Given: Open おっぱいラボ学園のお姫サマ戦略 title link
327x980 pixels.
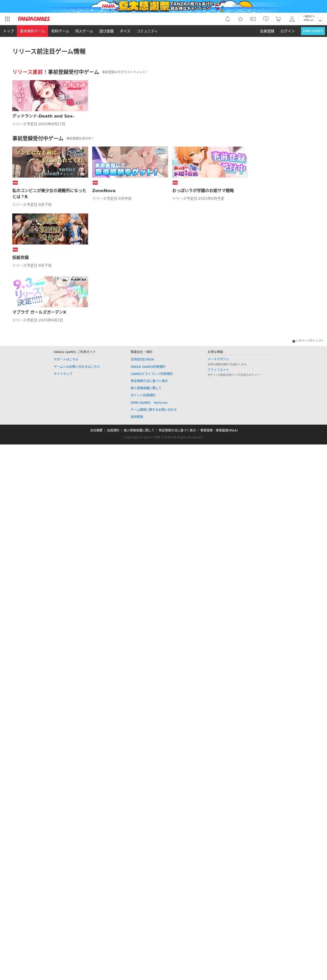Looking at the screenshot, I should pos(203,191).
